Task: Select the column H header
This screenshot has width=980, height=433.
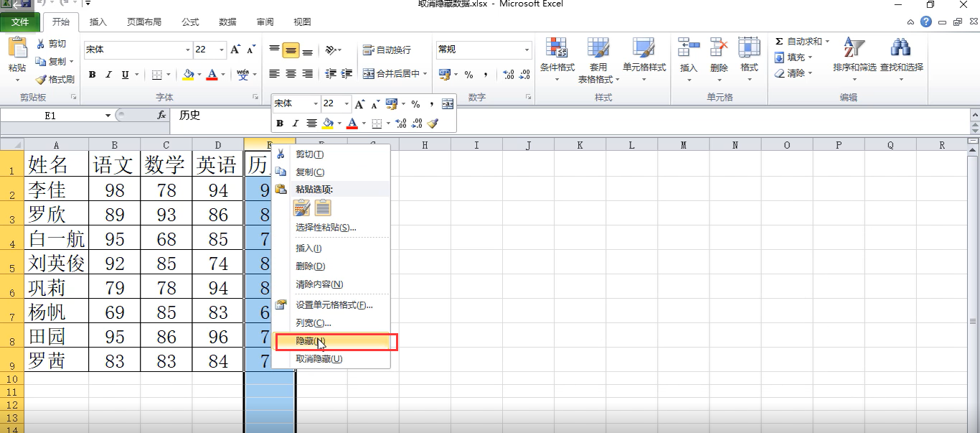Action: (x=425, y=145)
